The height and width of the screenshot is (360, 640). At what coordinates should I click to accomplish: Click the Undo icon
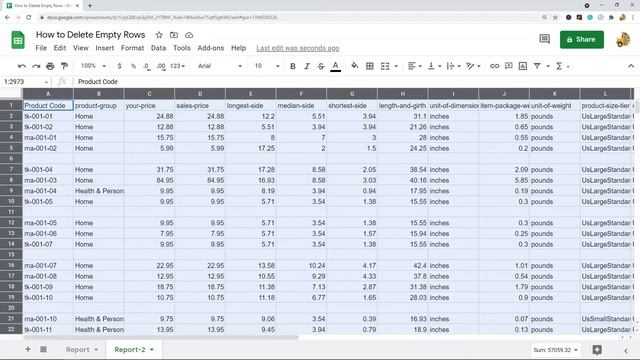coord(22,66)
